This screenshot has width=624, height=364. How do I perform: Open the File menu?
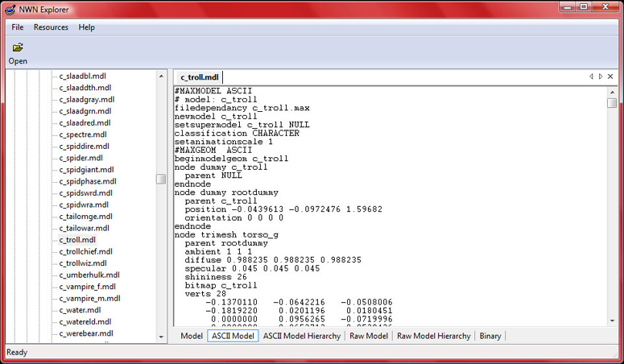pos(18,27)
